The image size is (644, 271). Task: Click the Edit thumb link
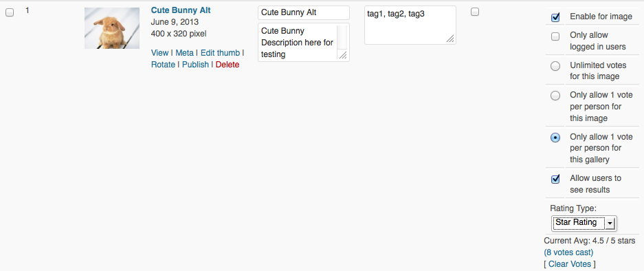click(x=220, y=53)
